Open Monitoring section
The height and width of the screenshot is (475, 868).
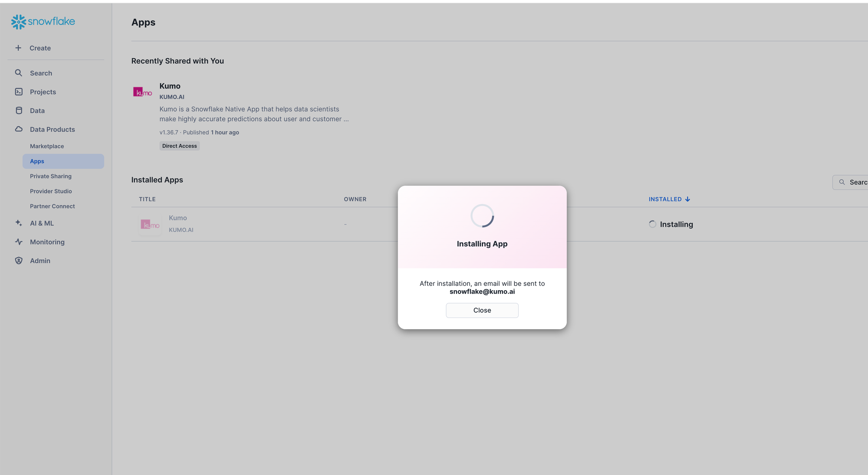coord(47,242)
